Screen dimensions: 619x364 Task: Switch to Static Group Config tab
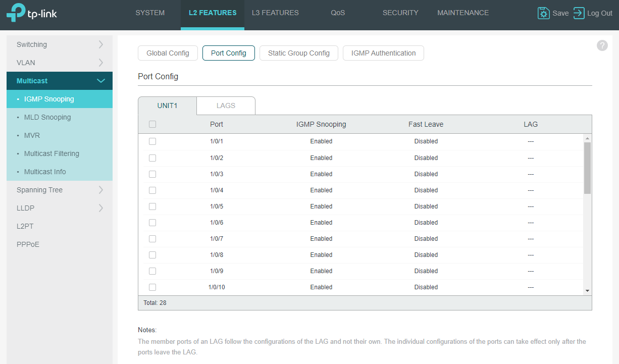[x=299, y=53]
